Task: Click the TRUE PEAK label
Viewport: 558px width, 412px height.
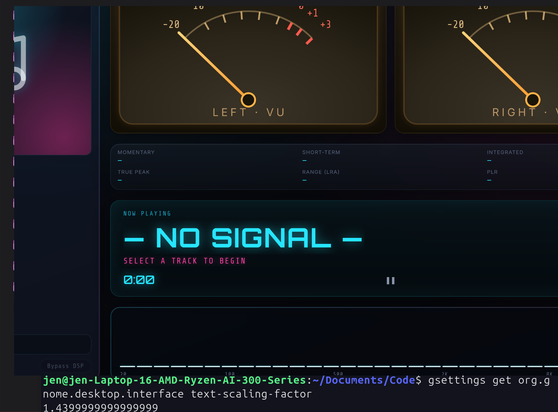Action: (133, 172)
